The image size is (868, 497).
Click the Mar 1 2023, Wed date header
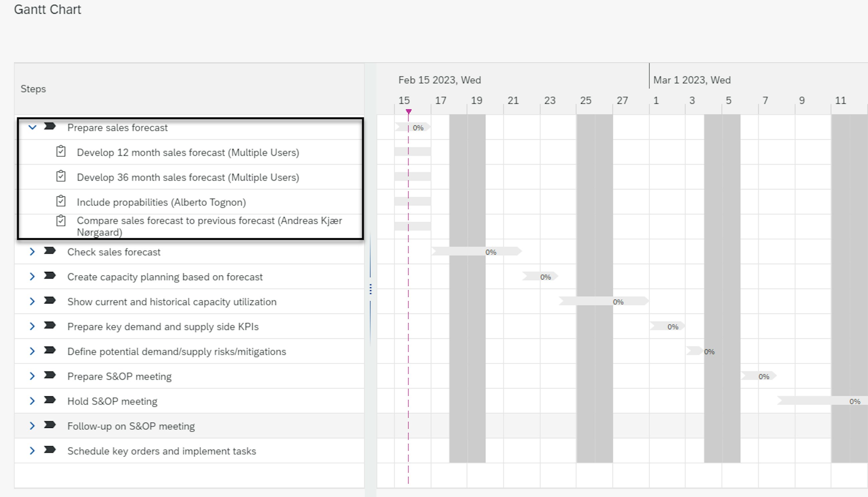[x=692, y=80]
